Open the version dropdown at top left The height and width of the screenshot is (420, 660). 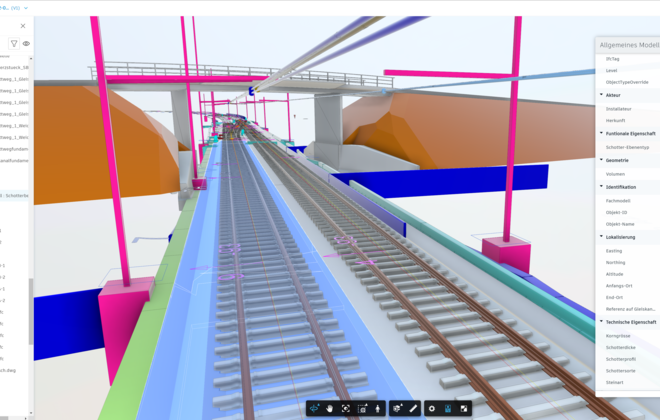click(x=25, y=7)
